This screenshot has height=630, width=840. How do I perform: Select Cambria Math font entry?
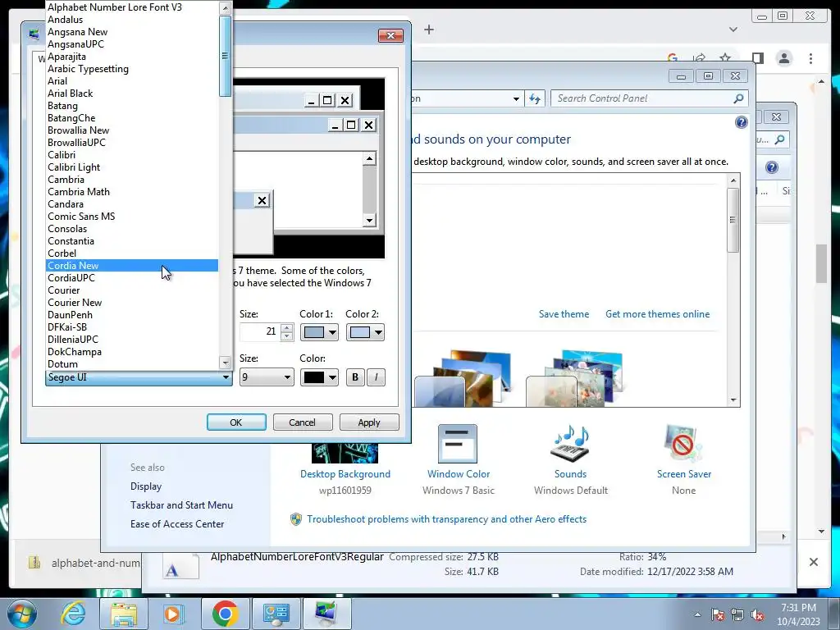(132, 192)
